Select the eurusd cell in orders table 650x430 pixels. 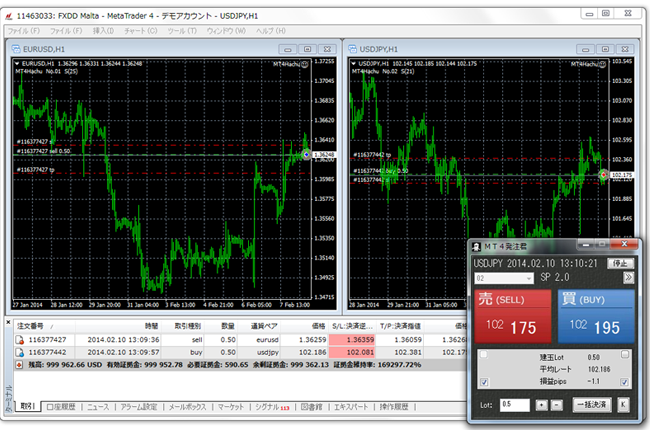pyautogui.click(x=267, y=340)
